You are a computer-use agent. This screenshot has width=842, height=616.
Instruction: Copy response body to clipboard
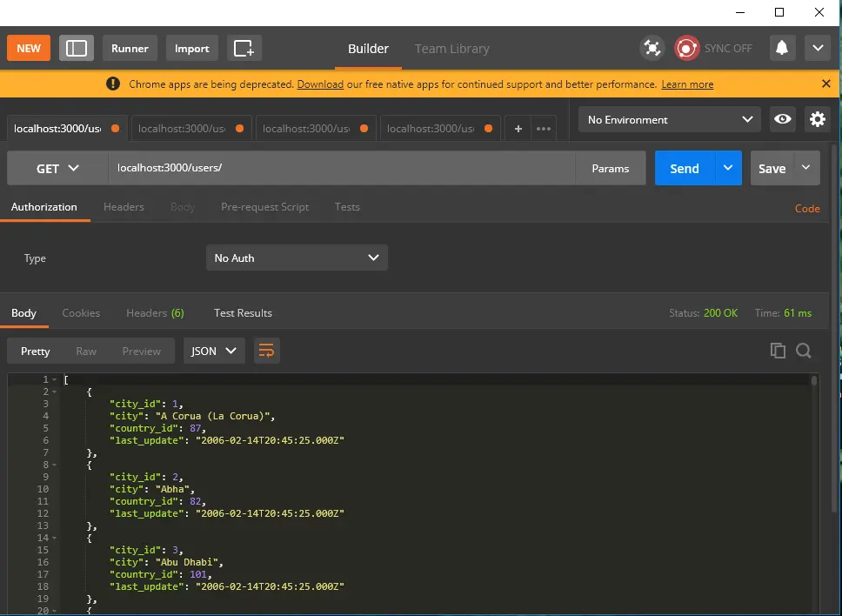tap(778, 351)
